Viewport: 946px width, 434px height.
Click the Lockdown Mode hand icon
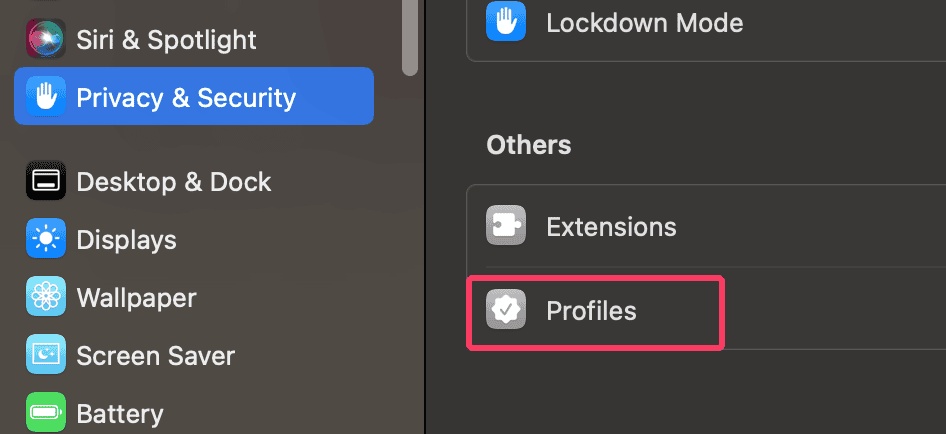(506, 22)
